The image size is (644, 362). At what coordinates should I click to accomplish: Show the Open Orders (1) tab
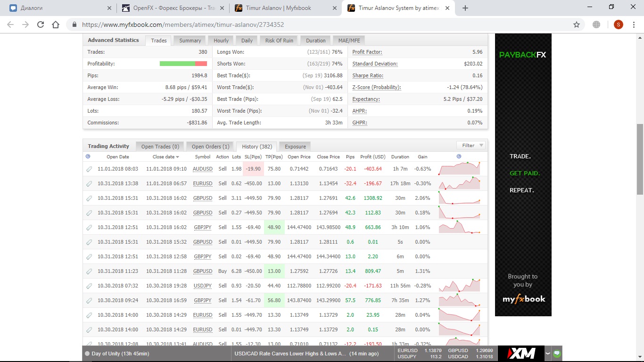pos(210,147)
